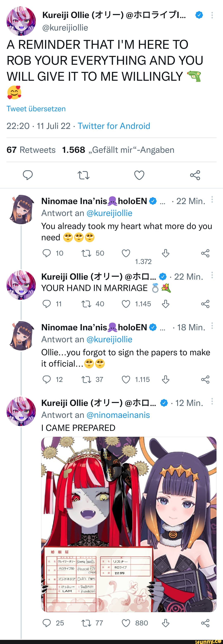The image size is (223, 644).
Task: Click the download arrow under Ina's first reply
Action: pyautogui.click(x=165, y=253)
